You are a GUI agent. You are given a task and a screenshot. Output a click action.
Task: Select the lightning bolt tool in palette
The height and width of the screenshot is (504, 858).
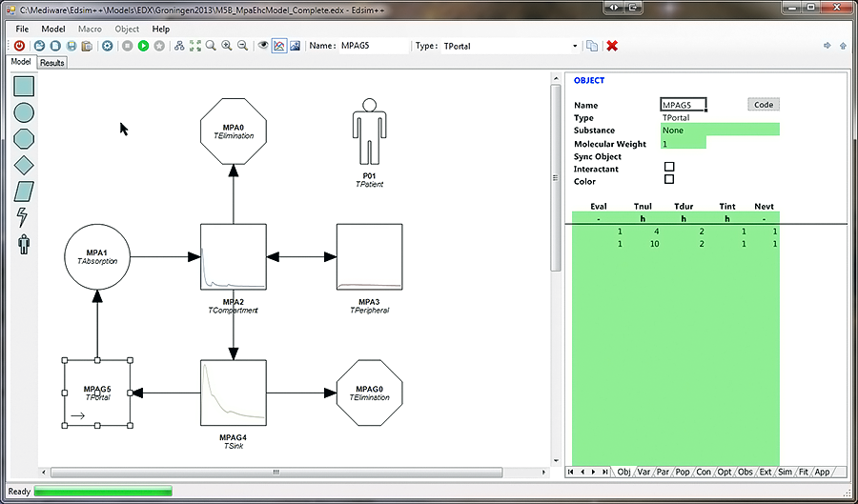point(24,217)
